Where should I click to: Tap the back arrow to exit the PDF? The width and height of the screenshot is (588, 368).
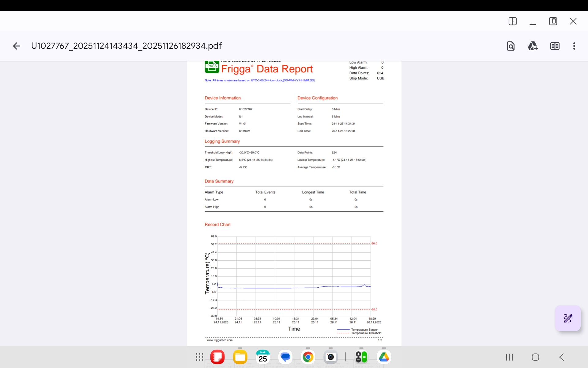click(x=17, y=46)
